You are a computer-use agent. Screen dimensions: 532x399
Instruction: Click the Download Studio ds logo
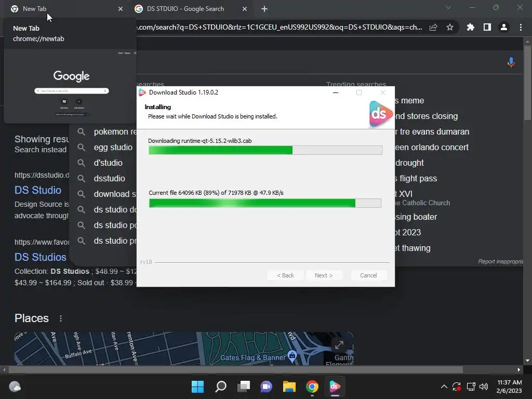point(381,114)
